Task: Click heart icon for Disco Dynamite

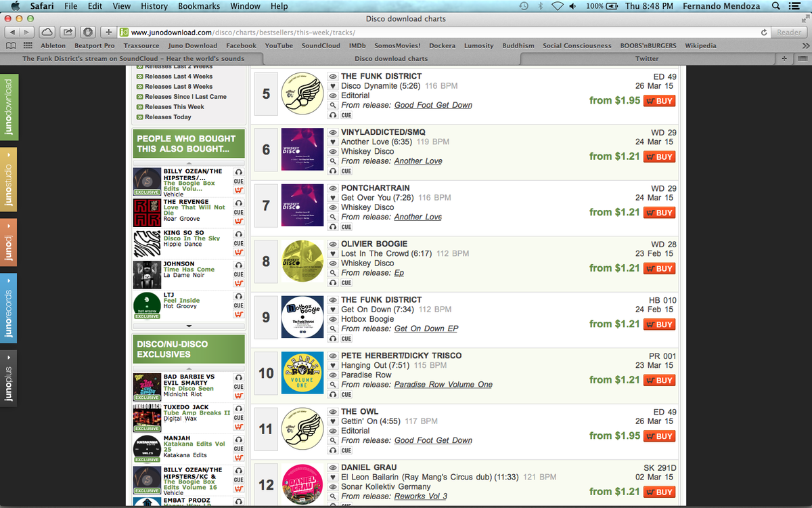Action: coord(332,86)
